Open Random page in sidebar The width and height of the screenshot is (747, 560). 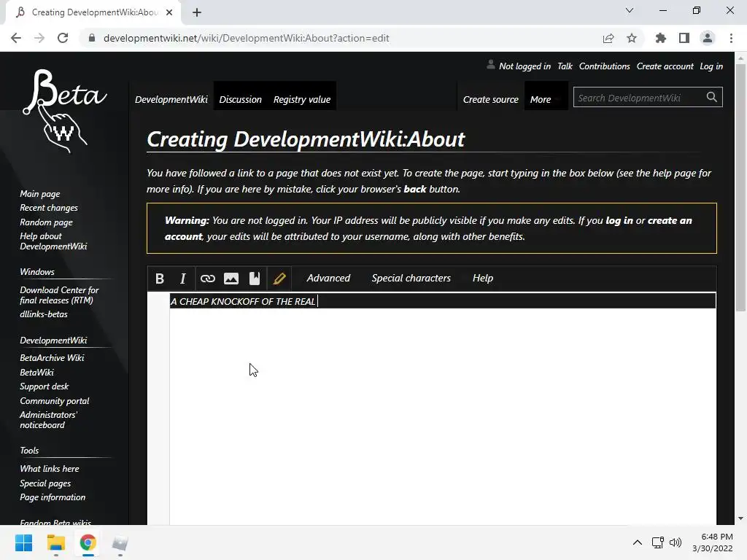pyautogui.click(x=46, y=222)
